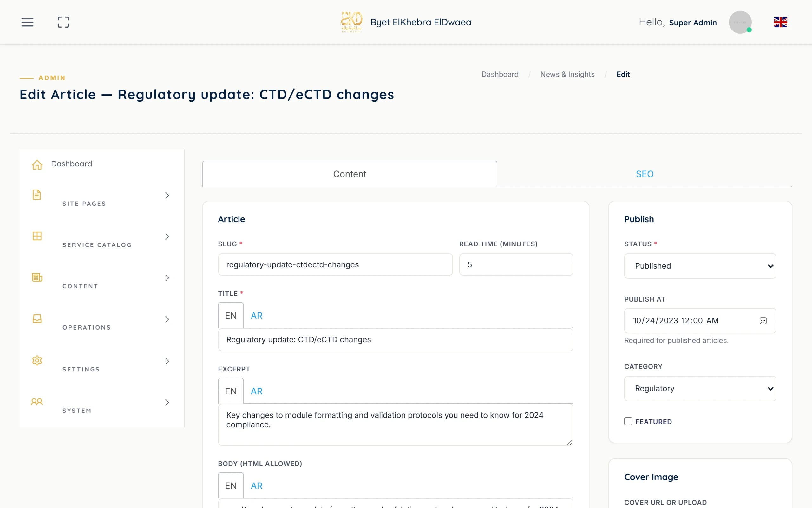This screenshot has height=508, width=812.
Task: Click the Content newspaper icon
Action: pos(37,277)
